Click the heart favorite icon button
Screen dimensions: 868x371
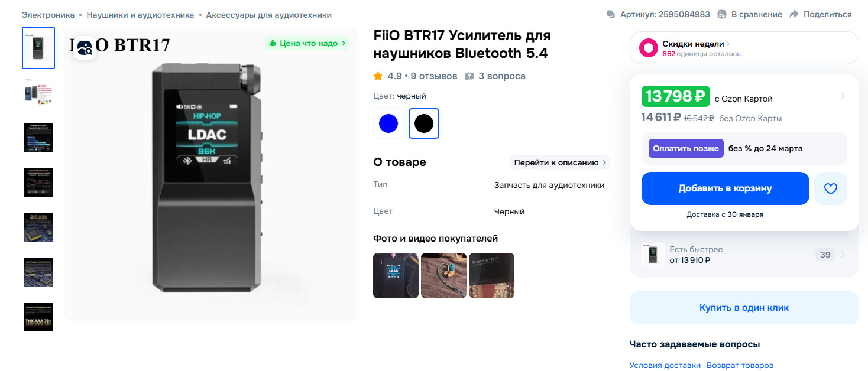831,188
